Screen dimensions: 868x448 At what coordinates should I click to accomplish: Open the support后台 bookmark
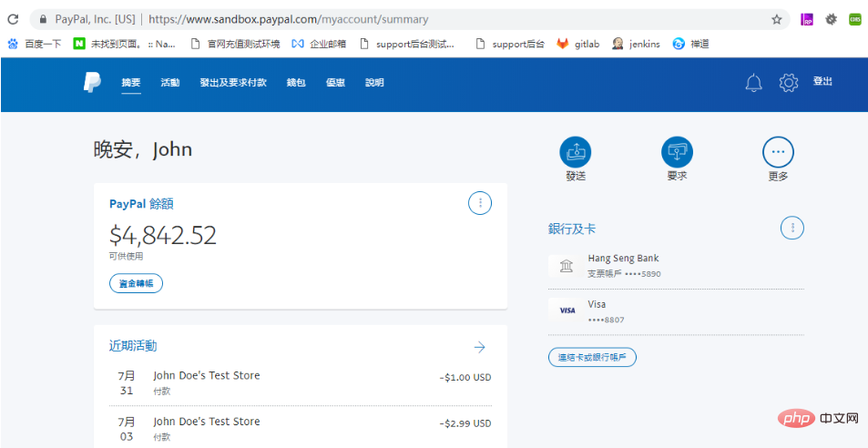[510, 44]
